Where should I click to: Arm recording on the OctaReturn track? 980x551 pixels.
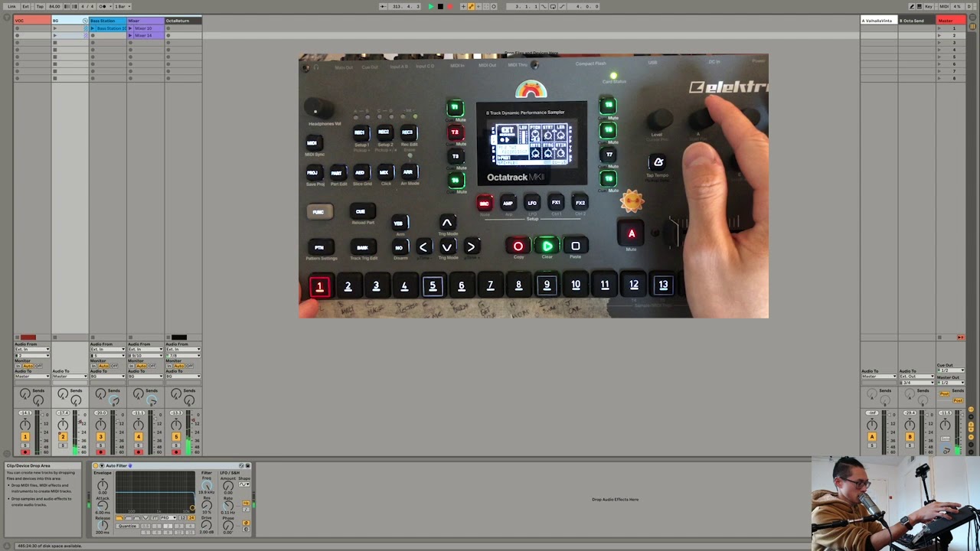pos(176,452)
